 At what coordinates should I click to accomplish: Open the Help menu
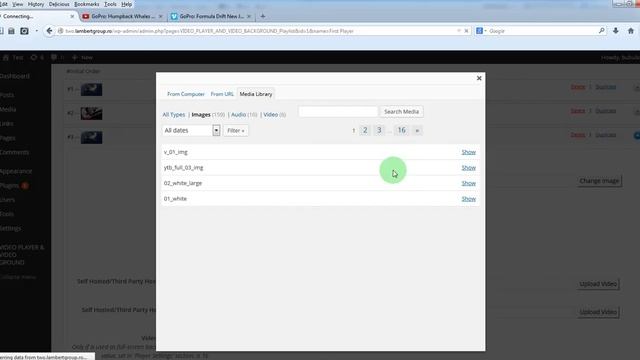127,4
